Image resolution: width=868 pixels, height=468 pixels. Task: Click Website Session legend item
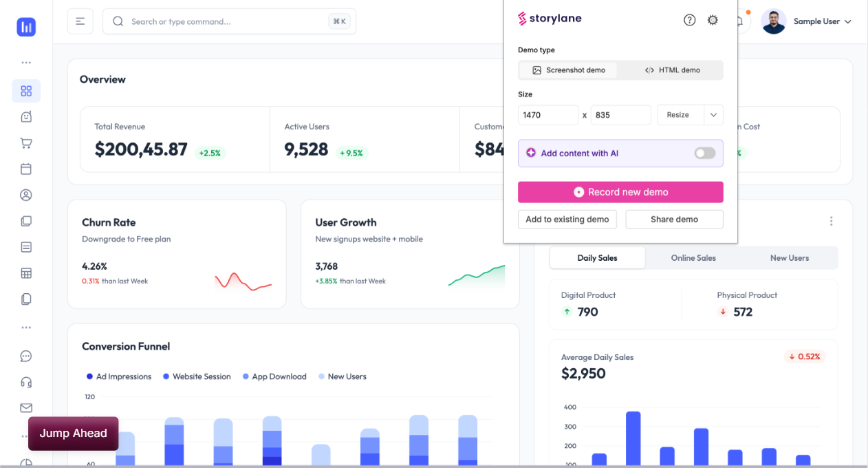coord(197,376)
